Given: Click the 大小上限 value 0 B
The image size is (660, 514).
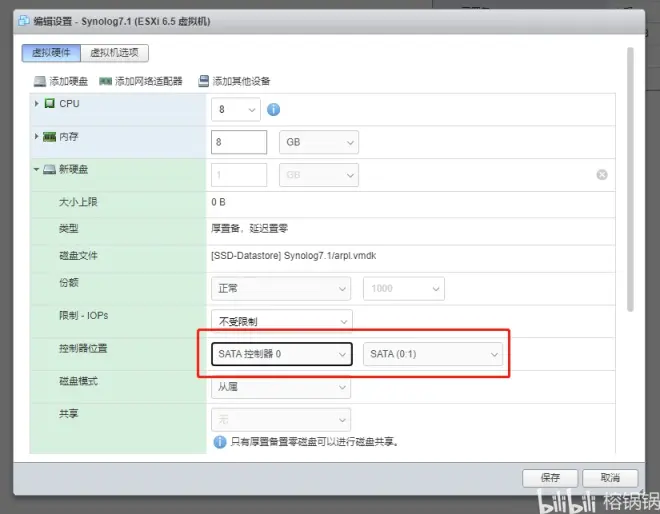Looking at the screenshot, I should coord(218,202).
